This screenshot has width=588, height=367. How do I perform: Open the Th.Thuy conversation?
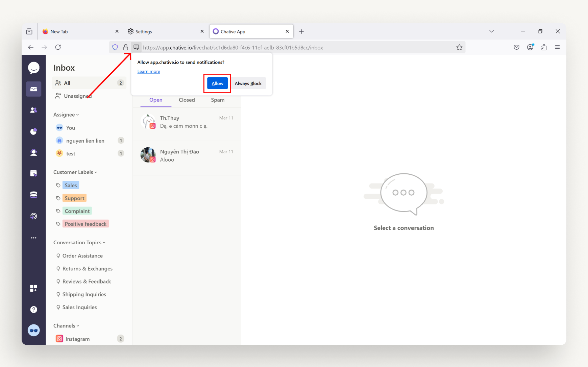[x=186, y=122]
